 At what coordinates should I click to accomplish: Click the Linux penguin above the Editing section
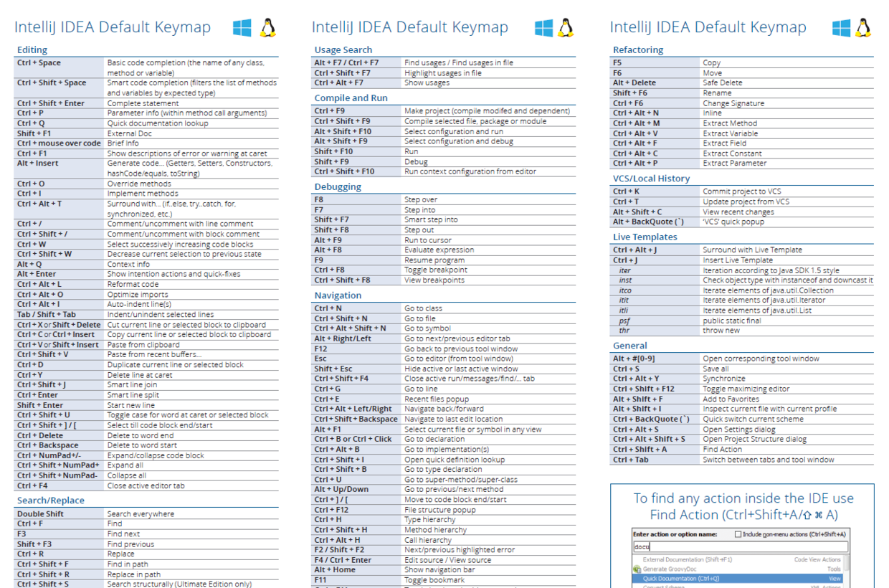click(268, 28)
